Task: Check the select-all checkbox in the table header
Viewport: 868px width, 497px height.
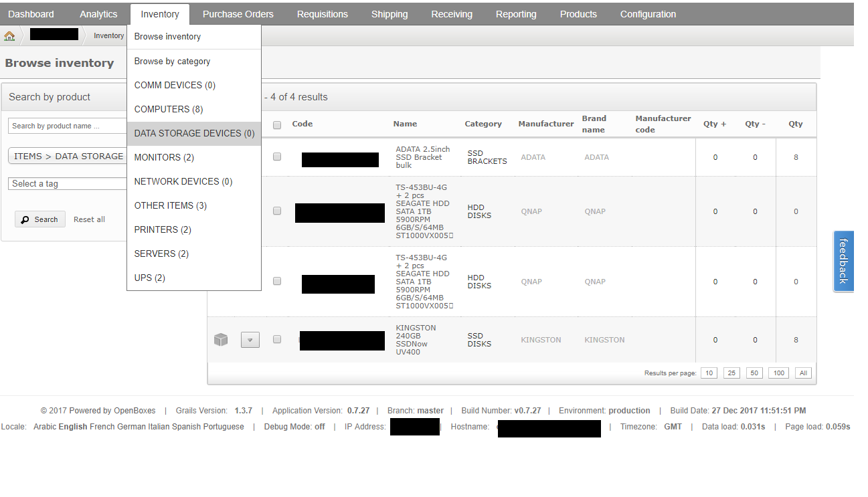Action: [277, 124]
